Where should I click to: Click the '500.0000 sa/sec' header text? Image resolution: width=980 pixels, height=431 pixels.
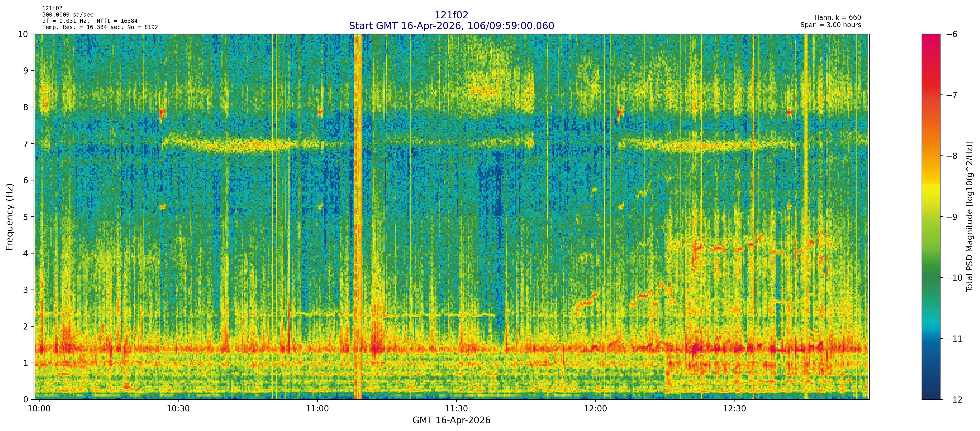(x=68, y=14)
